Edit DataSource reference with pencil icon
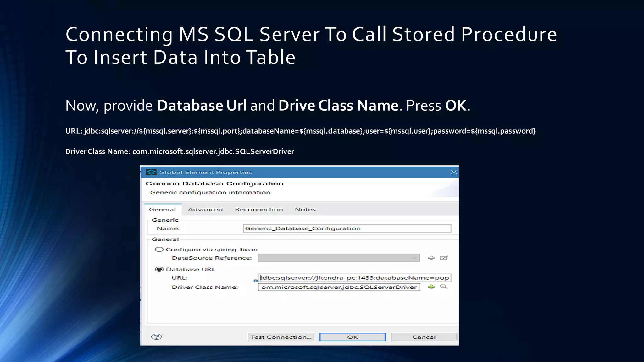The height and width of the screenshot is (362, 644). [444, 258]
